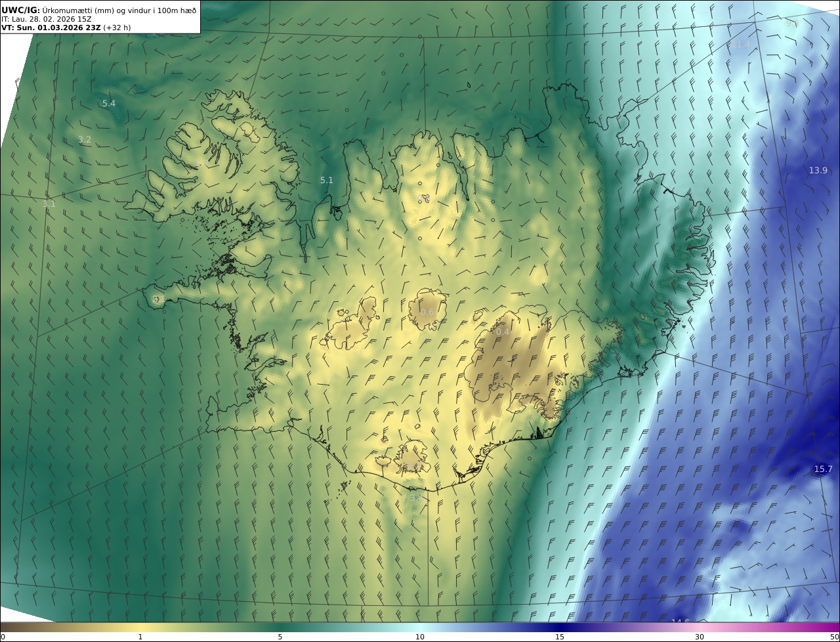The width and height of the screenshot is (840, 642).
Task: Click the 3.1 value label on the west edge
Action: pos(49,204)
